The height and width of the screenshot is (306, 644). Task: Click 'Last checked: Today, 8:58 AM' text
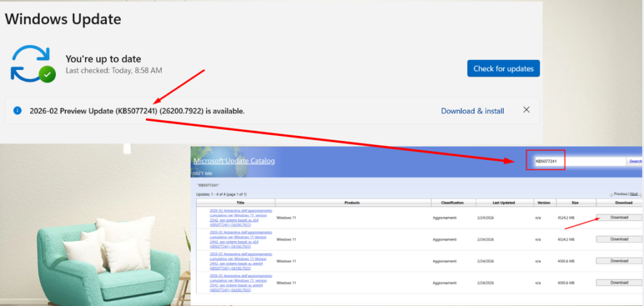[x=114, y=71]
